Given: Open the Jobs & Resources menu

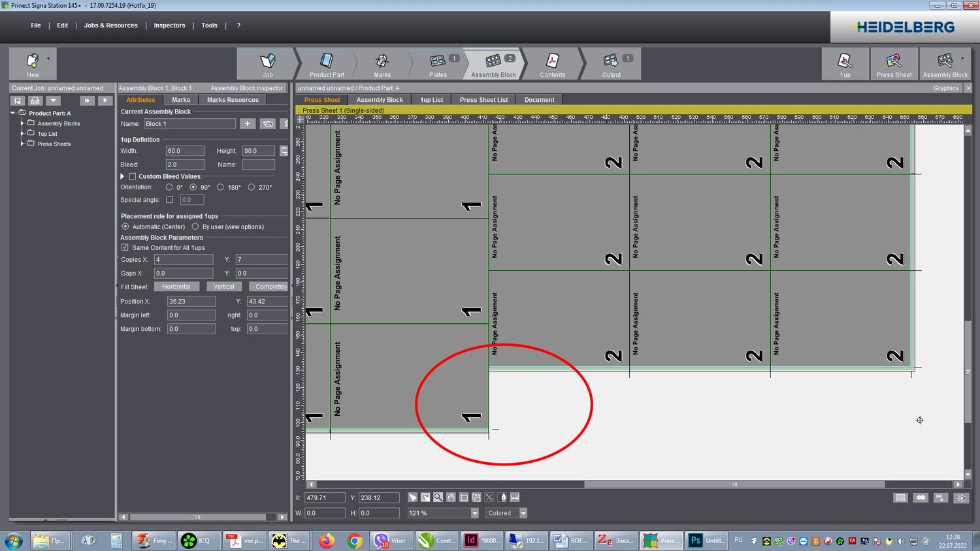Looking at the screenshot, I should 111,25.
